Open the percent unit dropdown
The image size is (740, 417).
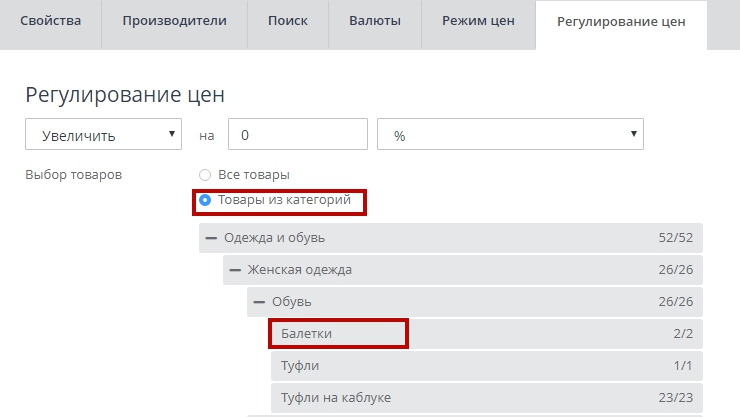click(509, 135)
